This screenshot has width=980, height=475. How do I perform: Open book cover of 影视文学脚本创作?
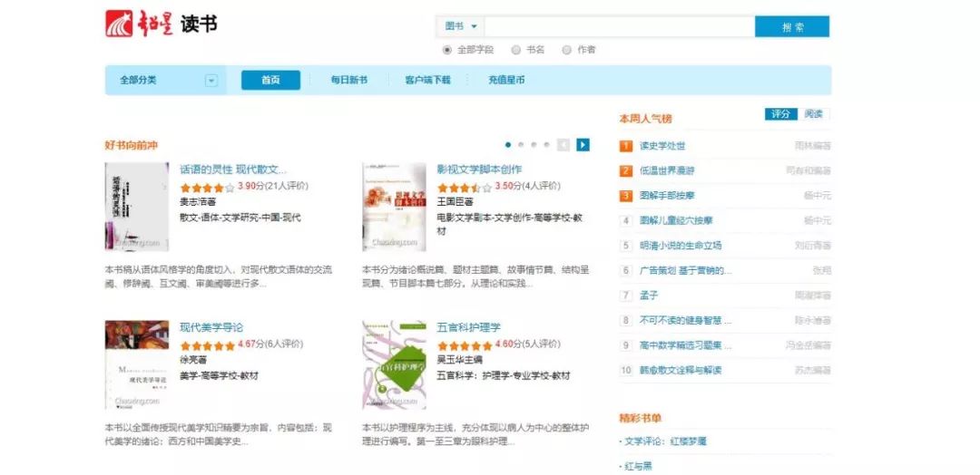point(395,207)
